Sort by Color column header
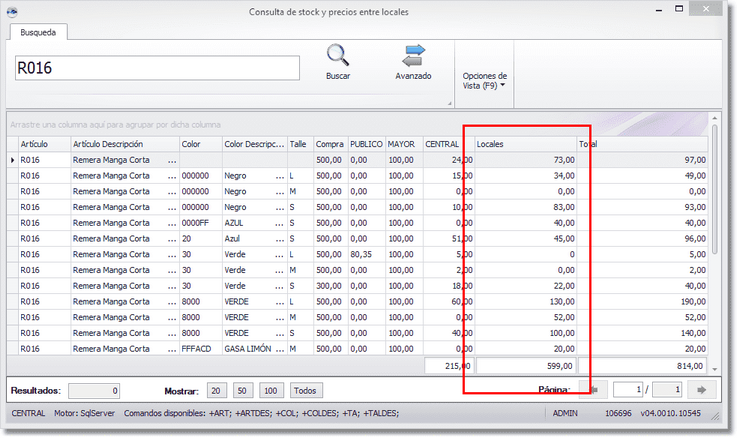Screen dimensions: 737x438 201,144
